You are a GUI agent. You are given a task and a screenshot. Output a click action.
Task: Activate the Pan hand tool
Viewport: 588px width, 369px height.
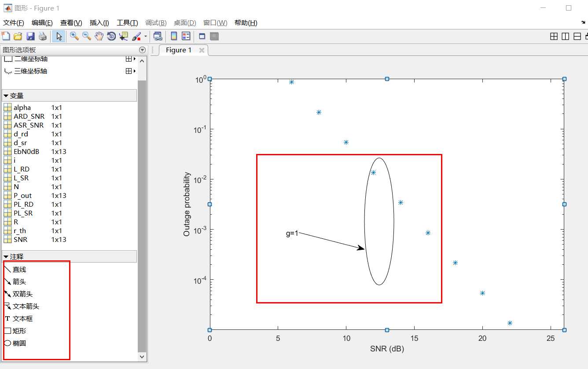[x=99, y=37]
